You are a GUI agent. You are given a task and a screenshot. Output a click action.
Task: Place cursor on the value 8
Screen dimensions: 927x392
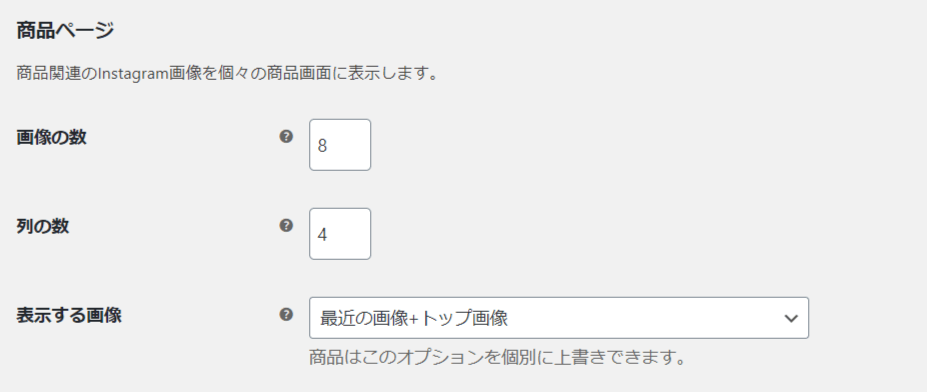tap(322, 146)
